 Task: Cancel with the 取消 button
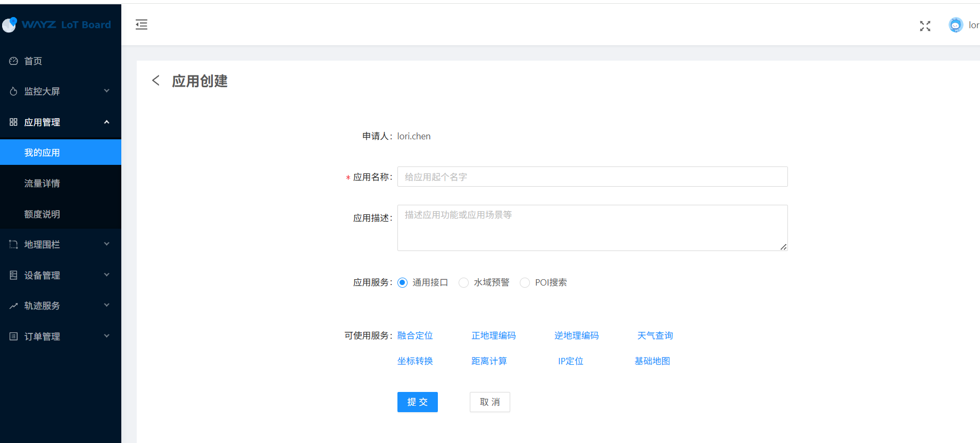[490, 402]
